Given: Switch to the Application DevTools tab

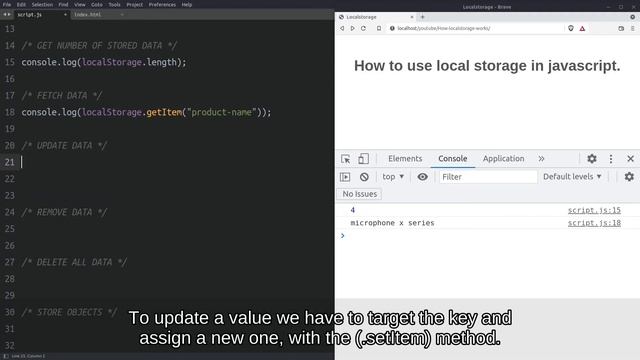Looking at the screenshot, I should coord(503,158).
